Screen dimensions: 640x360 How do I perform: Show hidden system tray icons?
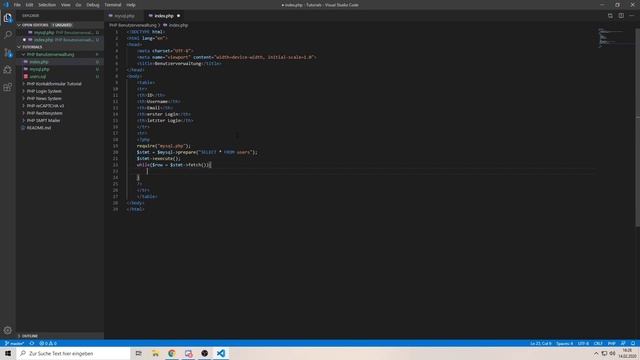coord(596,353)
